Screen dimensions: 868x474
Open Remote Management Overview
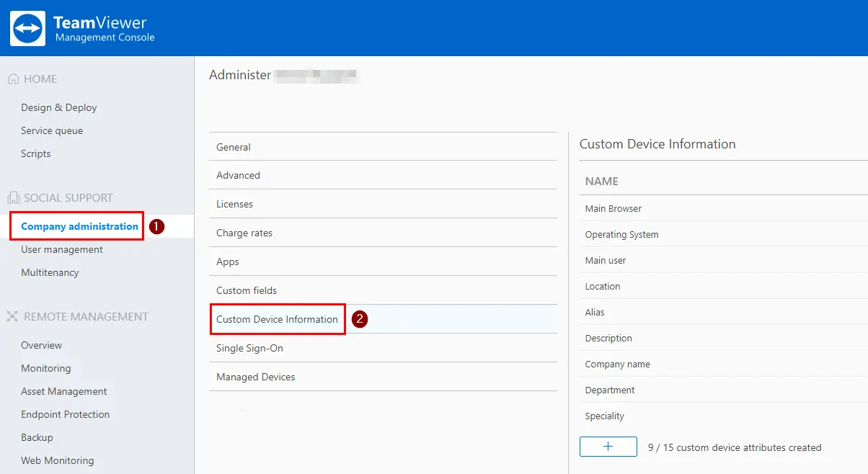click(x=42, y=345)
